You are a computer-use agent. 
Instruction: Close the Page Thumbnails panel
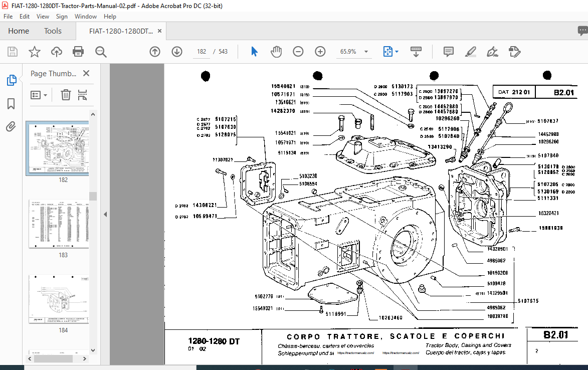(86, 73)
